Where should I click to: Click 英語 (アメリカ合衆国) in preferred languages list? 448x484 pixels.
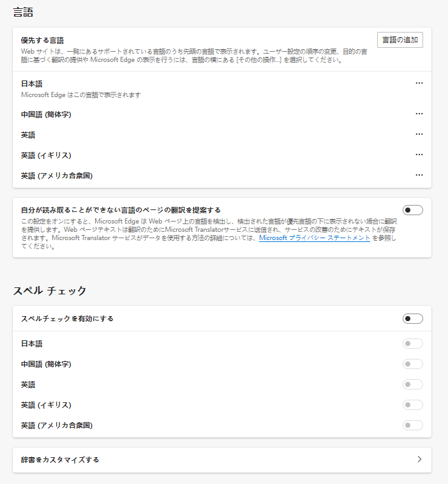tap(57, 176)
